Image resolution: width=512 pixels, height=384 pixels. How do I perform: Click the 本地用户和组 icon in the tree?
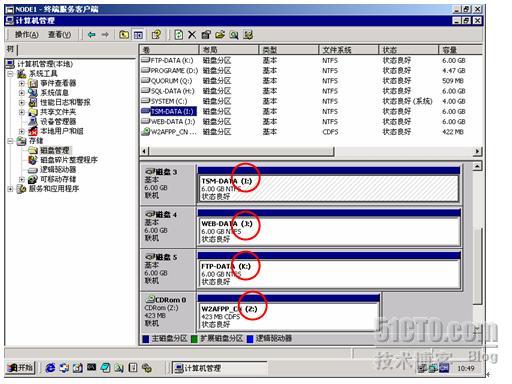(33, 131)
